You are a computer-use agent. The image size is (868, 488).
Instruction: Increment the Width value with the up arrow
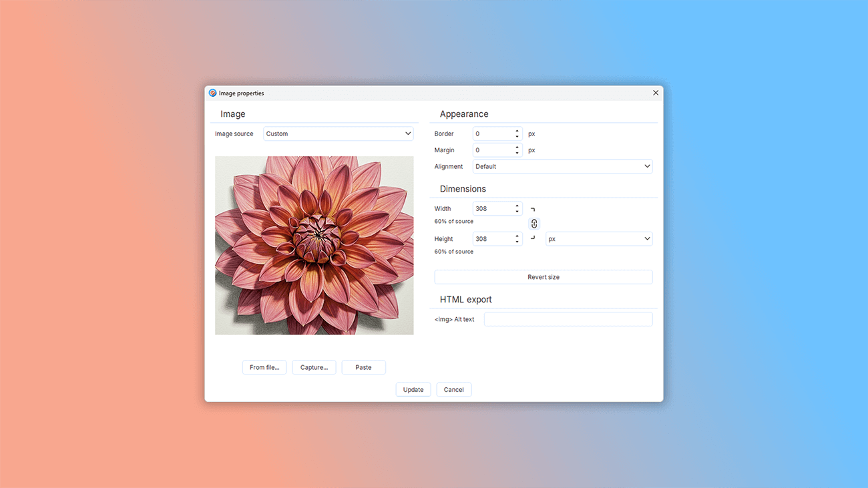point(516,206)
